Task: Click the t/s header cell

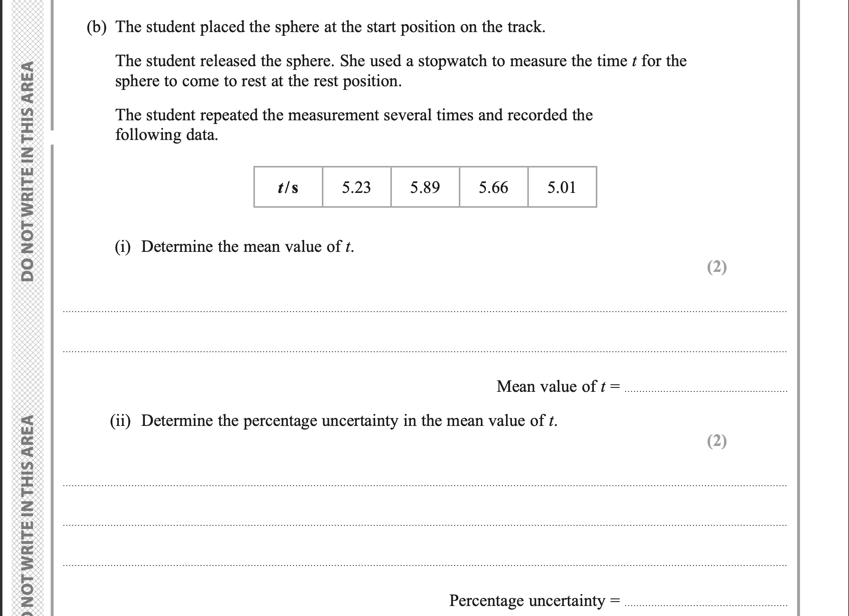Action: (x=288, y=187)
